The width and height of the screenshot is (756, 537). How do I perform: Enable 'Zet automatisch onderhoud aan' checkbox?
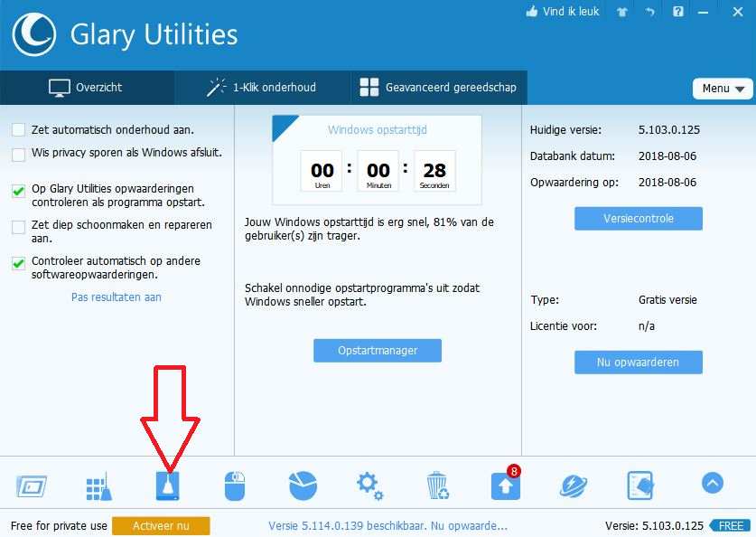[x=18, y=130]
